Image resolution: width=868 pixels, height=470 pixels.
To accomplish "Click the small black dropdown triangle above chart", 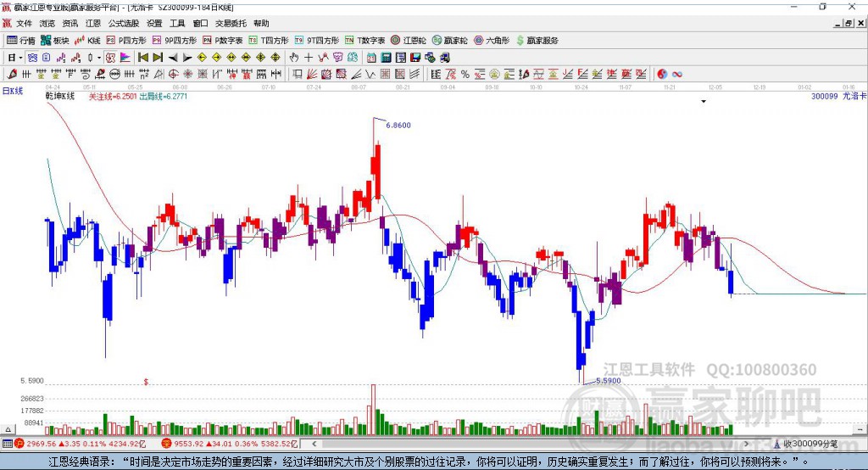I will (x=704, y=102).
